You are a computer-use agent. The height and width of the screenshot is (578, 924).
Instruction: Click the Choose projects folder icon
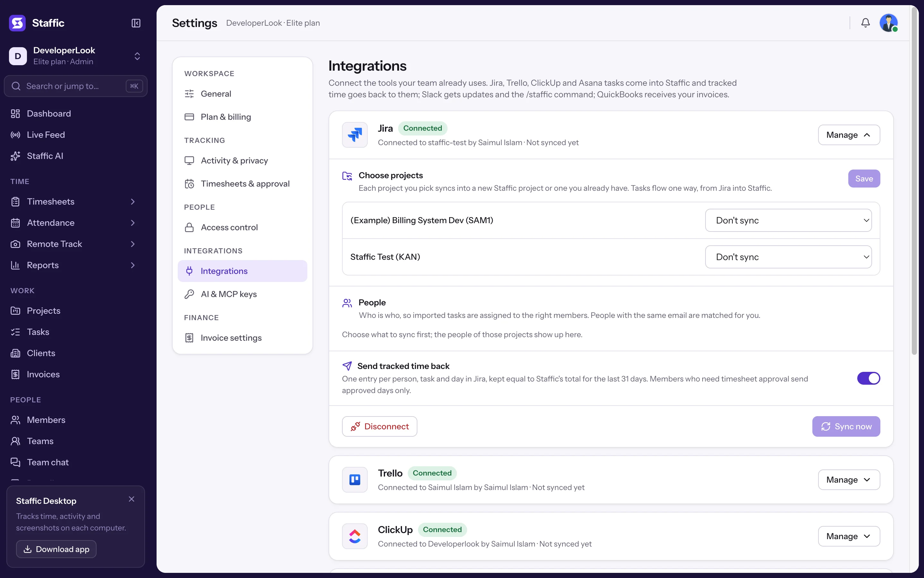[347, 176]
